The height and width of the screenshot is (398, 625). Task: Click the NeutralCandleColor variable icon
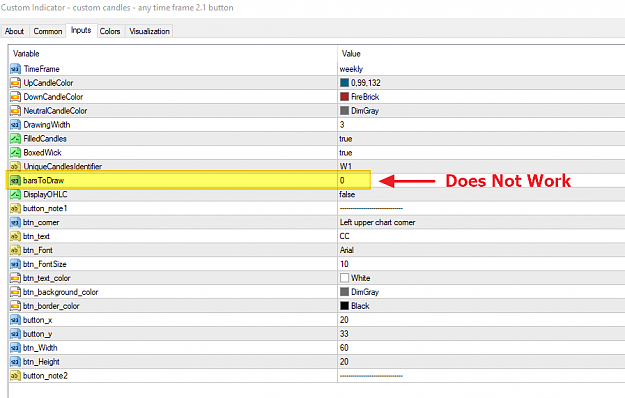point(15,111)
